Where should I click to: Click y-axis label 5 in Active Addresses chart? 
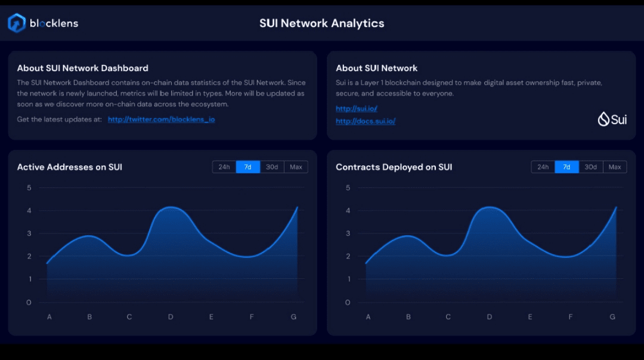pyautogui.click(x=29, y=188)
